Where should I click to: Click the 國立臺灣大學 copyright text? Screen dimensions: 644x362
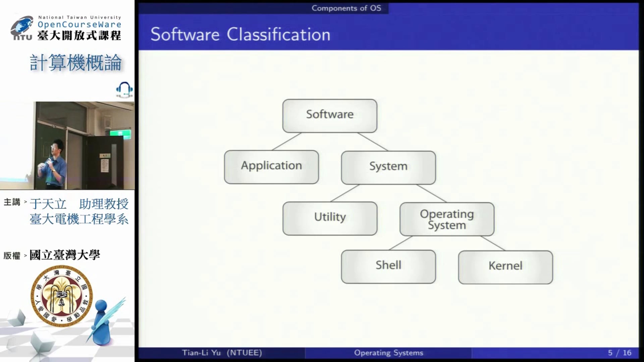(65, 255)
